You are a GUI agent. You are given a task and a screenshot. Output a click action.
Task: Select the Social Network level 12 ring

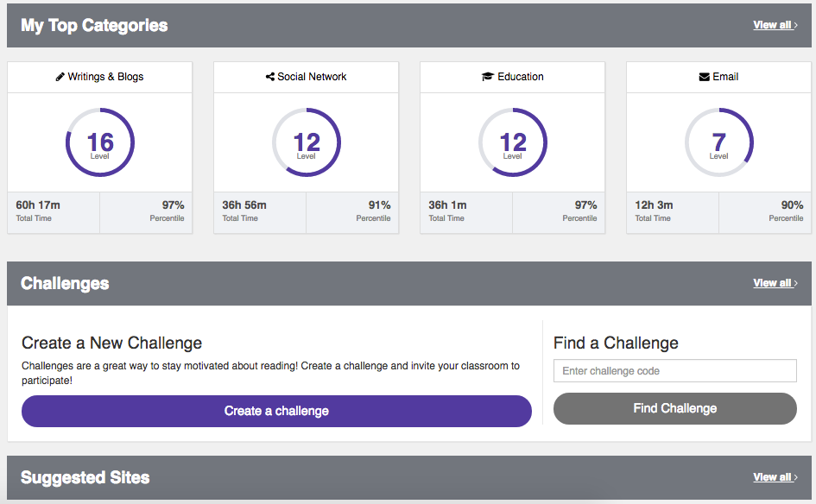click(x=307, y=142)
